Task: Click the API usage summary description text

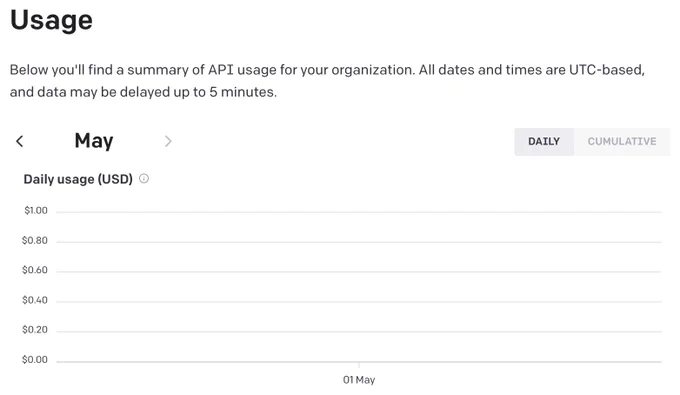Action: point(327,81)
